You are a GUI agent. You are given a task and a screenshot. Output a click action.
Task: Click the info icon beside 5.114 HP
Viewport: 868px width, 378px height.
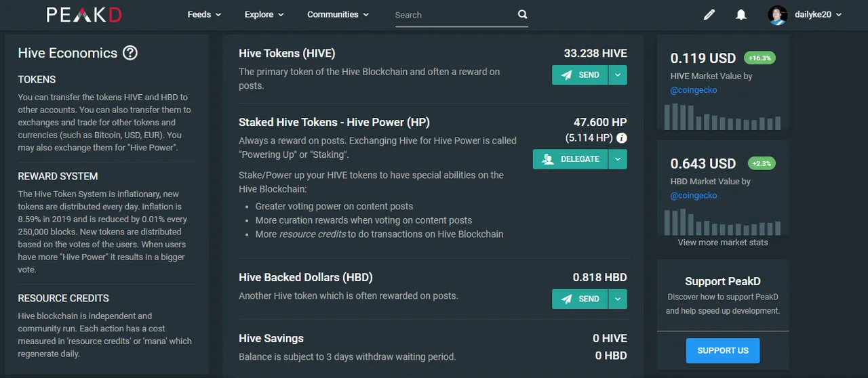[x=622, y=138]
